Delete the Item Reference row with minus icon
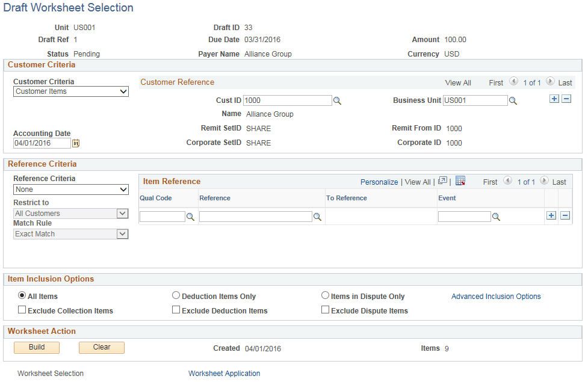Screen dimensions: 588x382 [566, 215]
